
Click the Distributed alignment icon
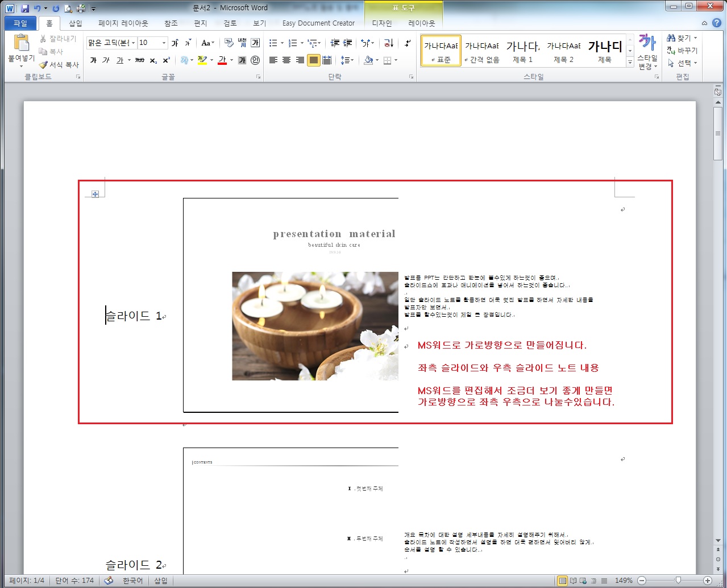(x=327, y=60)
